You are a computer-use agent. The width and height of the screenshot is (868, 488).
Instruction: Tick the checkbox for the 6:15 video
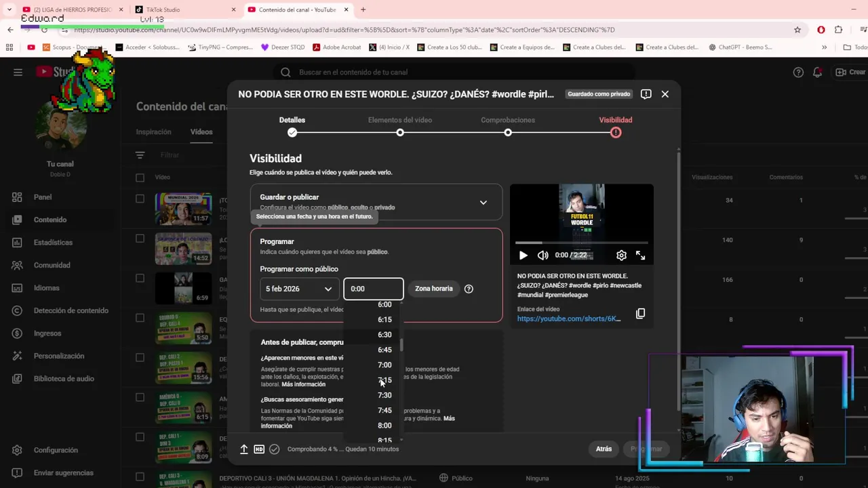coord(140,397)
